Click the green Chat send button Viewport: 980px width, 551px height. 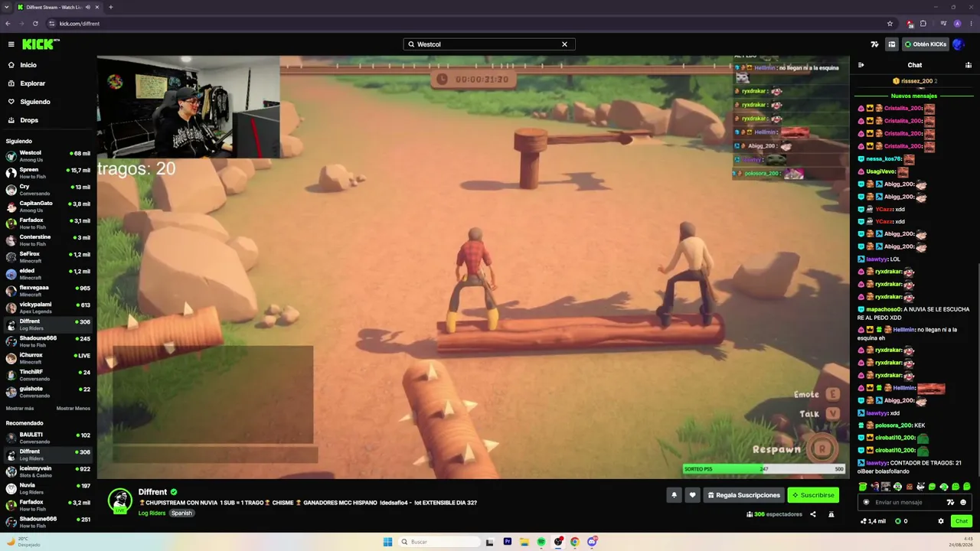point(961,521)
